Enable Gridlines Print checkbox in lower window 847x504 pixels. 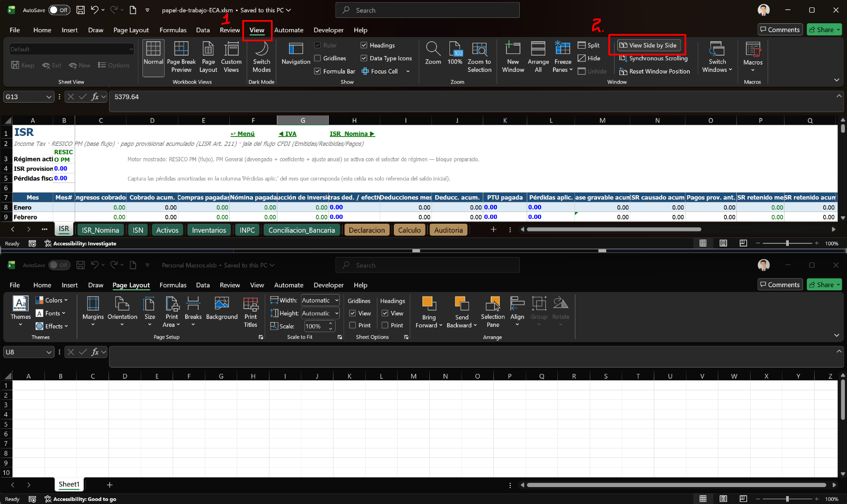tap(353, 325)
